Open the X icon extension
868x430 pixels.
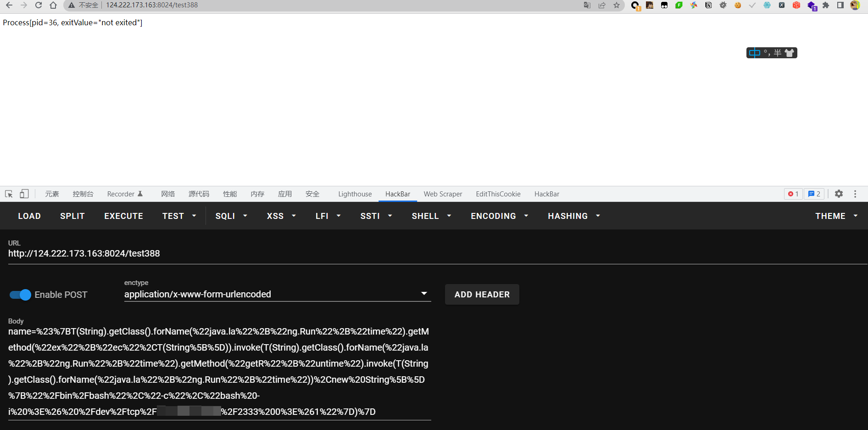coord(782,5)
